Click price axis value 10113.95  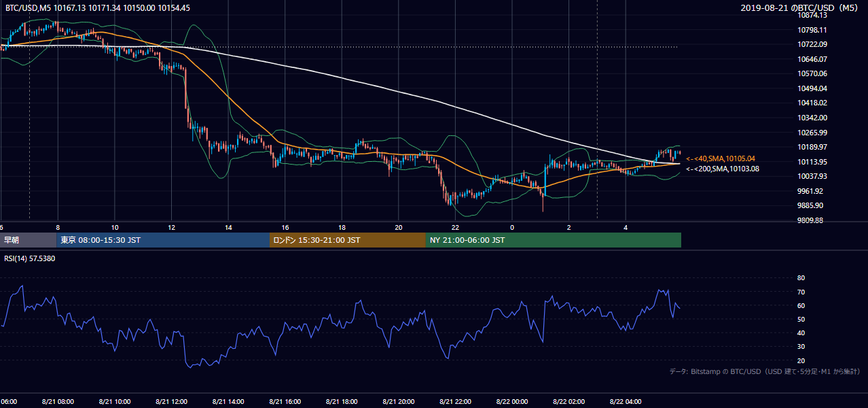pos(812,162)
